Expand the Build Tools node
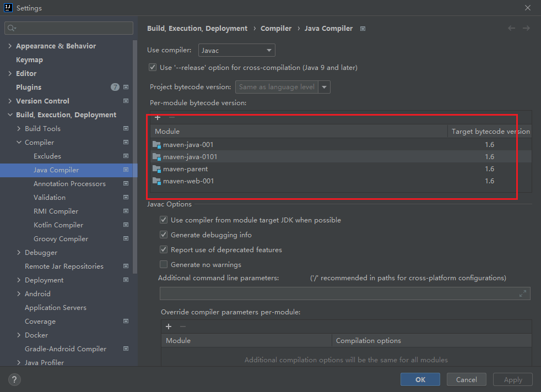 click(19, 129)
